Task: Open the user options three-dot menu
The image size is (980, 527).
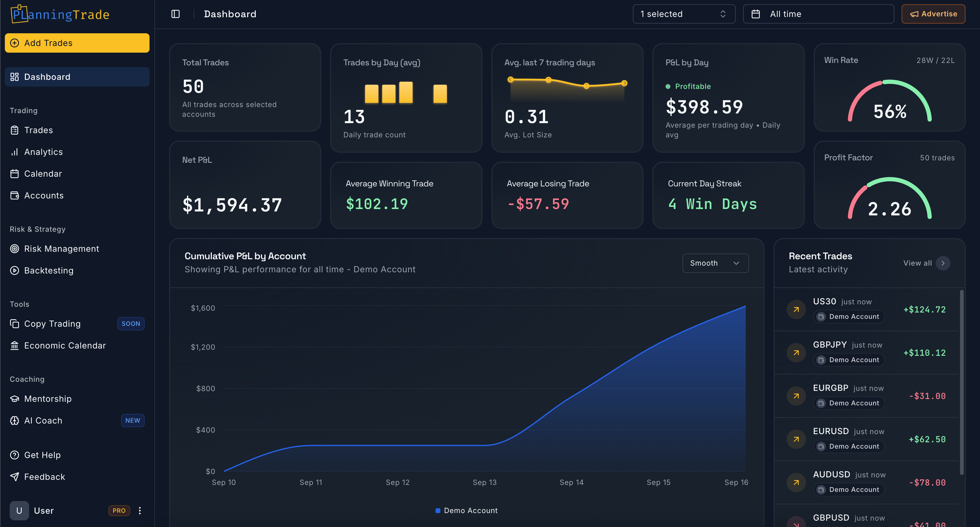Action: pos(140,511)
